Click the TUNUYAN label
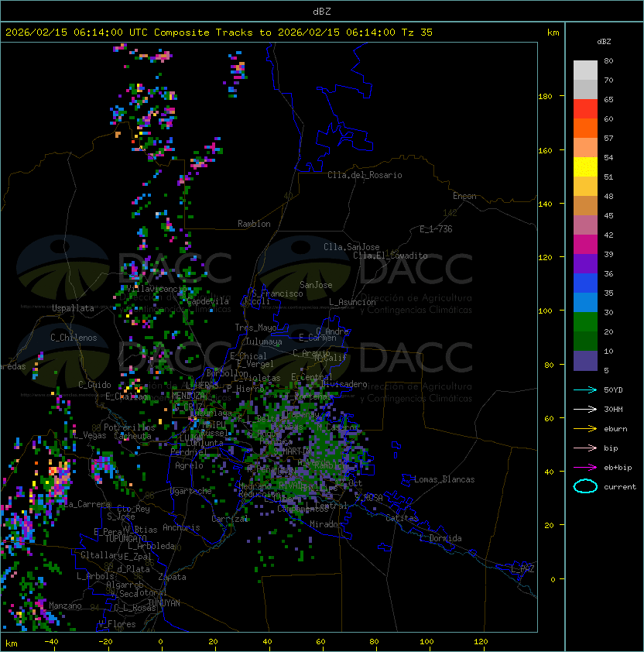 tap(164, 603)
